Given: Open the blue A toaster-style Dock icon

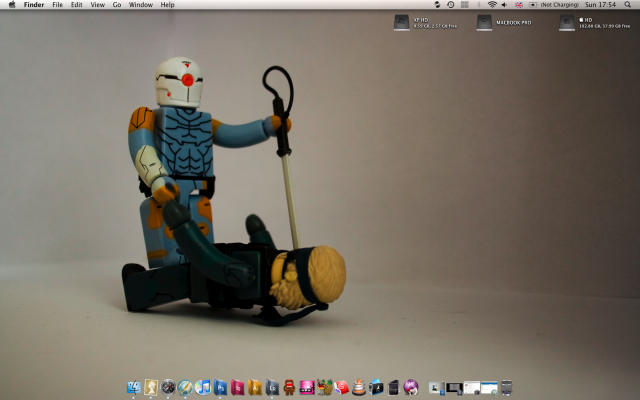Looking at the screenshot, I should click(376, 387).
